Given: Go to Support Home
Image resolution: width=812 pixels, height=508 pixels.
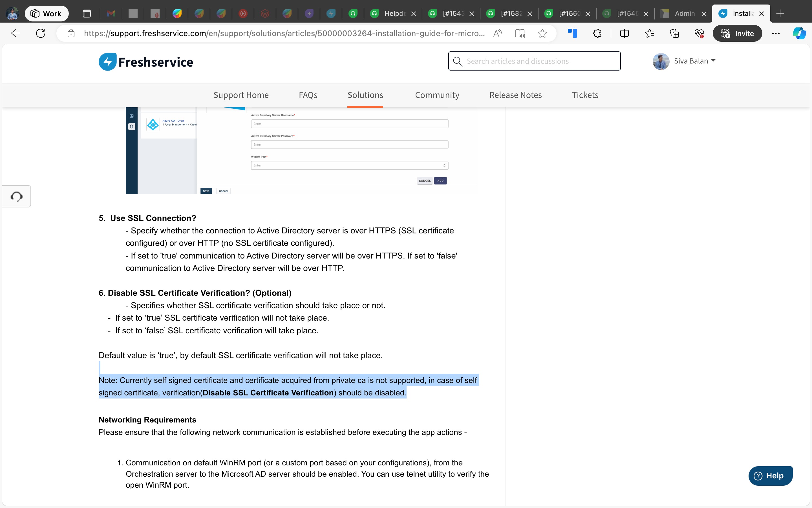Looking at the screenshot, I should (x=241, y=95).
